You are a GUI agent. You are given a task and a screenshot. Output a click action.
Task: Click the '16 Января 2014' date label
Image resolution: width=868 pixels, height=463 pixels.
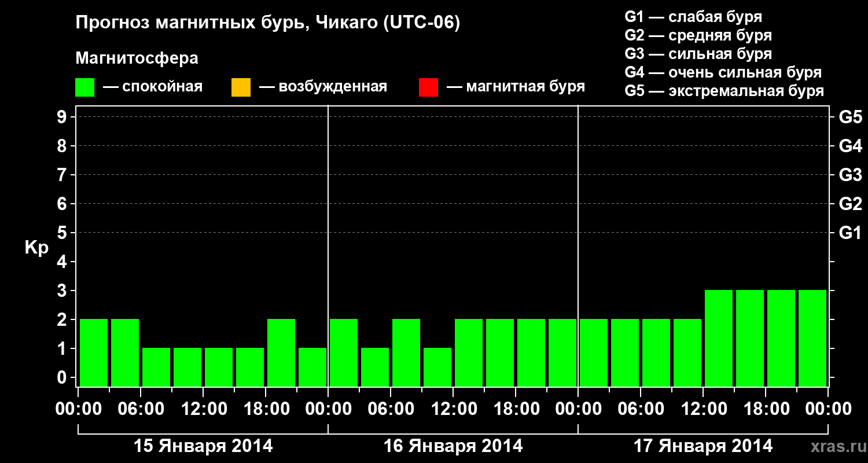point(453,446)
